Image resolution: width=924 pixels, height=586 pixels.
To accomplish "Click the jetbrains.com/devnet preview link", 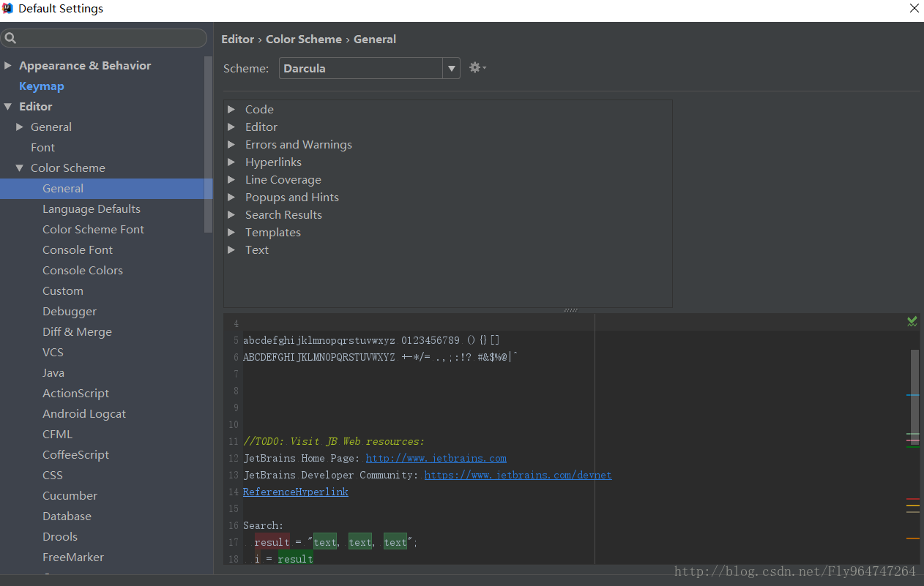I will click(x=518, y=475).
